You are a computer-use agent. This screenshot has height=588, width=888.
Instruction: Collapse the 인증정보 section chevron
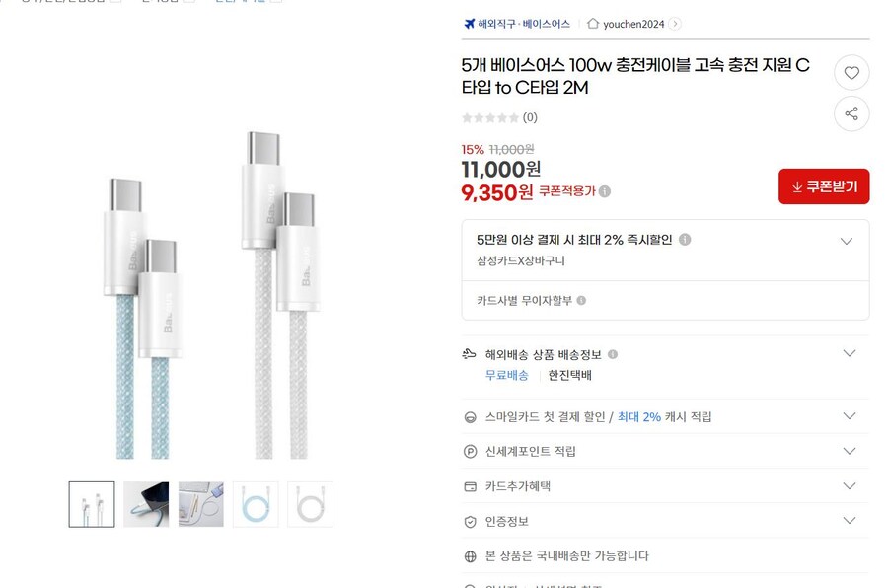tap(850, 520)
